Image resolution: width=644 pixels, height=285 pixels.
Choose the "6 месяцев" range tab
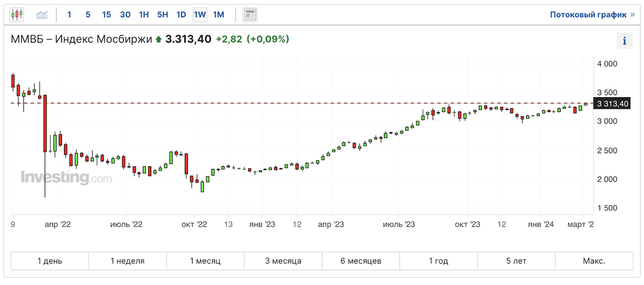click(361, 261)
